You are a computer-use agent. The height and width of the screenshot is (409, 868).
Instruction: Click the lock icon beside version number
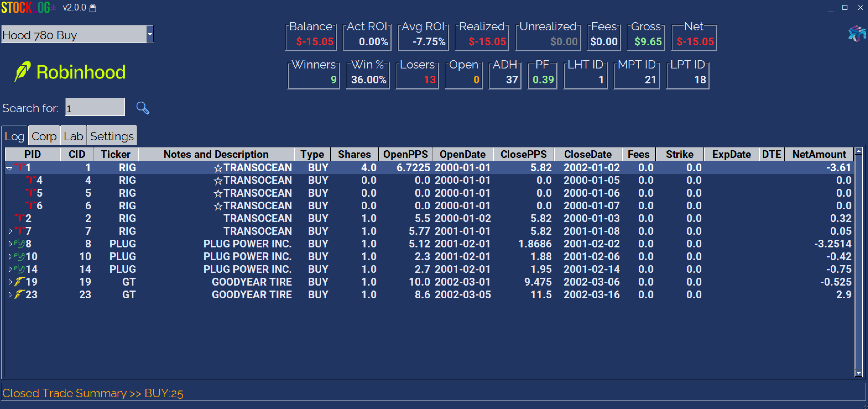pos(93,8)
